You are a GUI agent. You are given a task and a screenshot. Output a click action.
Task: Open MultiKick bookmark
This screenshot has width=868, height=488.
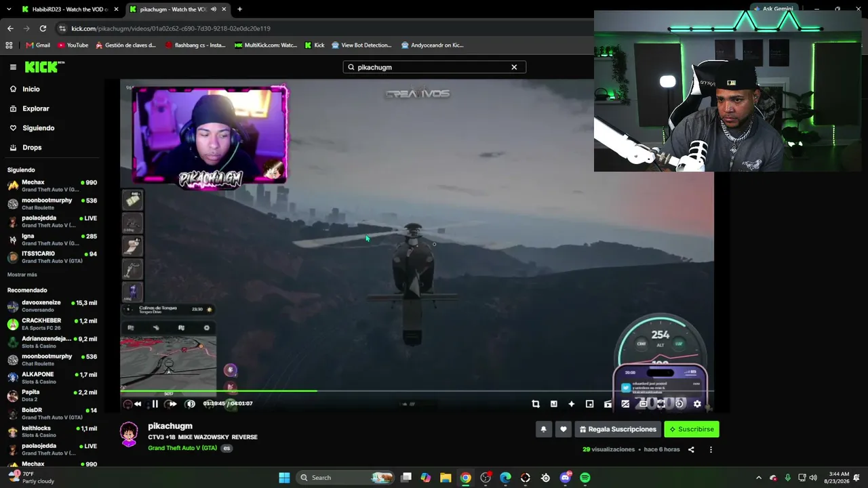(x=266, y=45)
